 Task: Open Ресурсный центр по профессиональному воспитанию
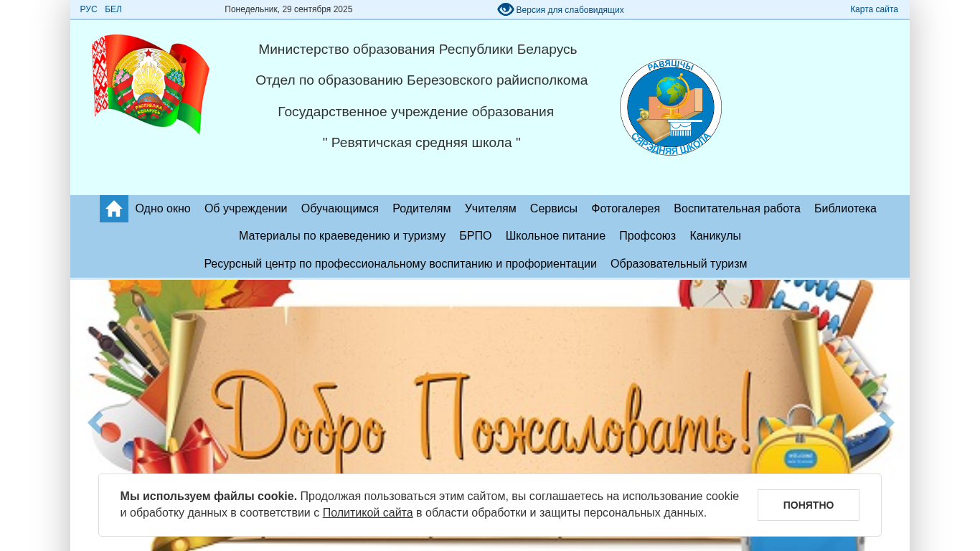(x=400, y=264)
